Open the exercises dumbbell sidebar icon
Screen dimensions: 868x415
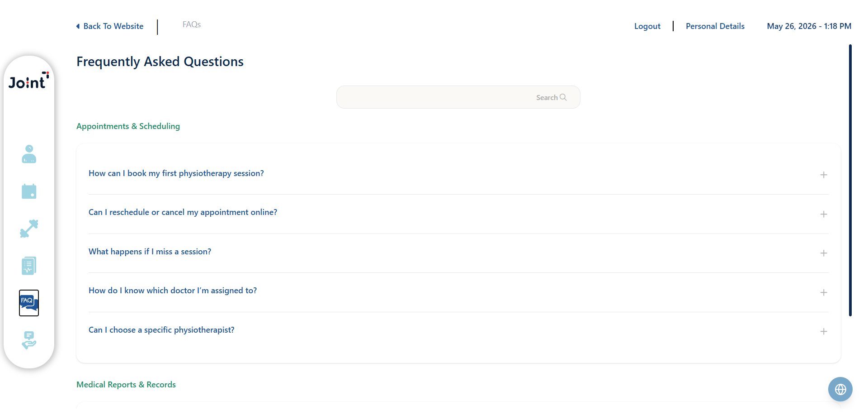[29, 229]
